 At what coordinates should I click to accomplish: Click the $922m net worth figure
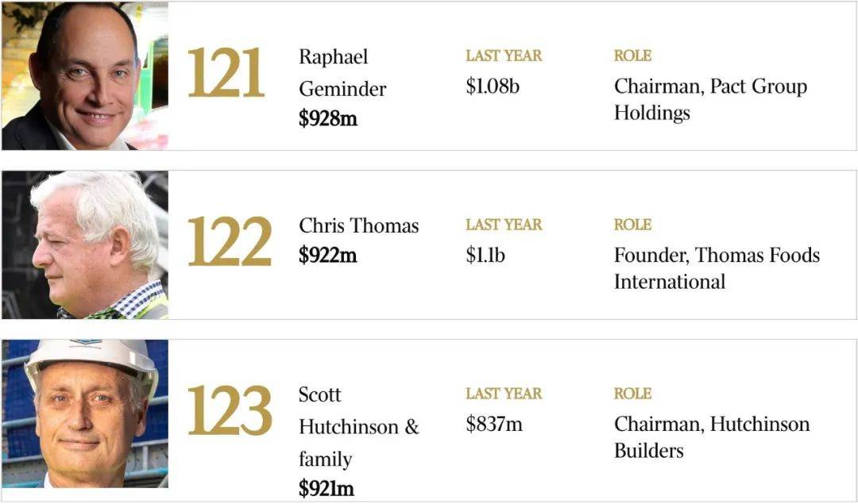click(x=328, y=256)
